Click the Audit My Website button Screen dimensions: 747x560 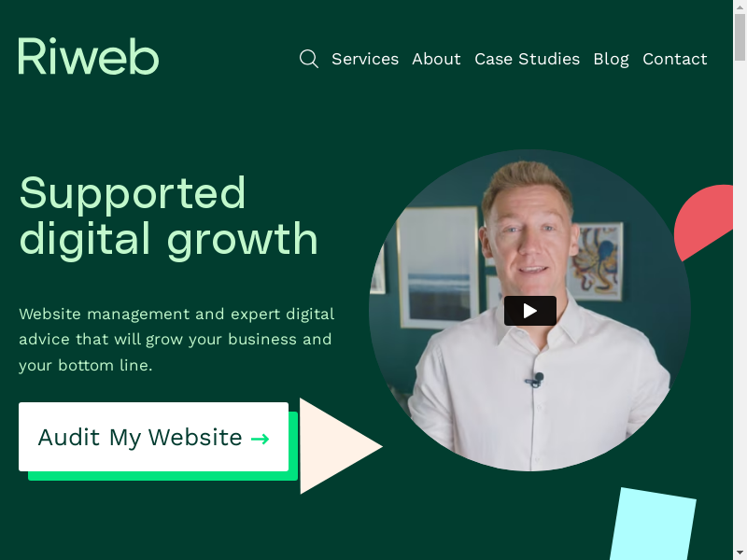click(153, 437)
